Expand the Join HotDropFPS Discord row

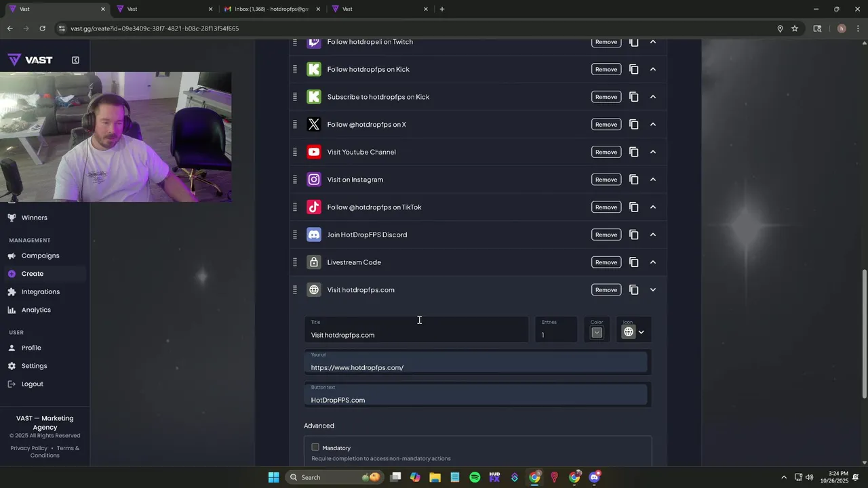652,235
